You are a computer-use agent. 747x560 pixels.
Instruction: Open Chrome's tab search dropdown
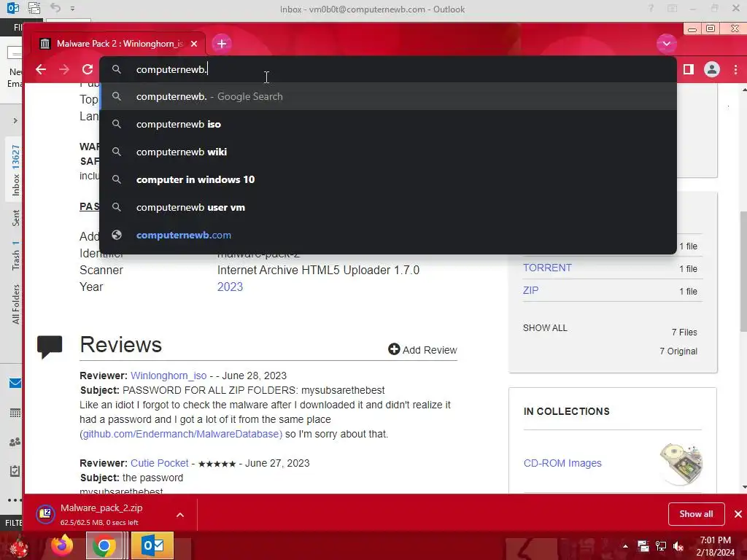(x=667, y=44)
